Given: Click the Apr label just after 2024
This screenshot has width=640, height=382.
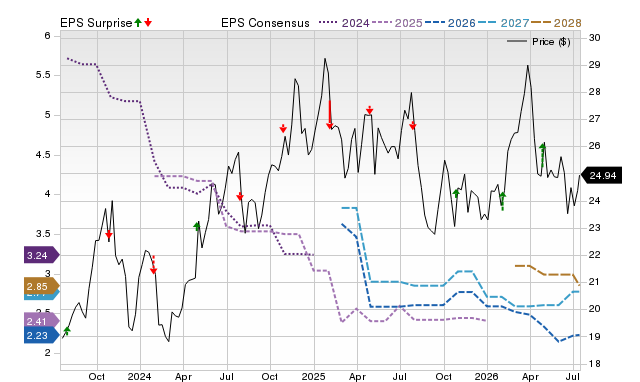Looking at the screenshot, I should 183,376.
